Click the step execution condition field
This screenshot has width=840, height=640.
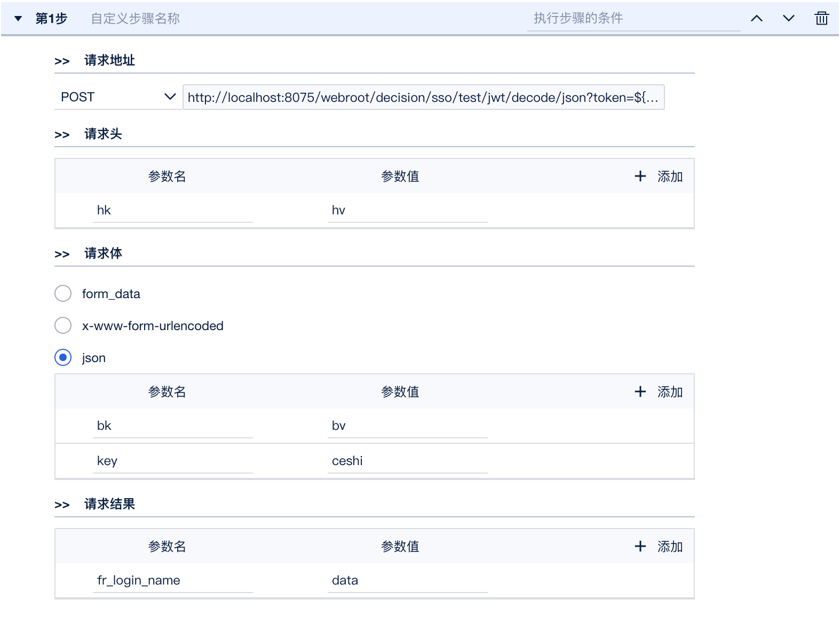pos(633,19)
